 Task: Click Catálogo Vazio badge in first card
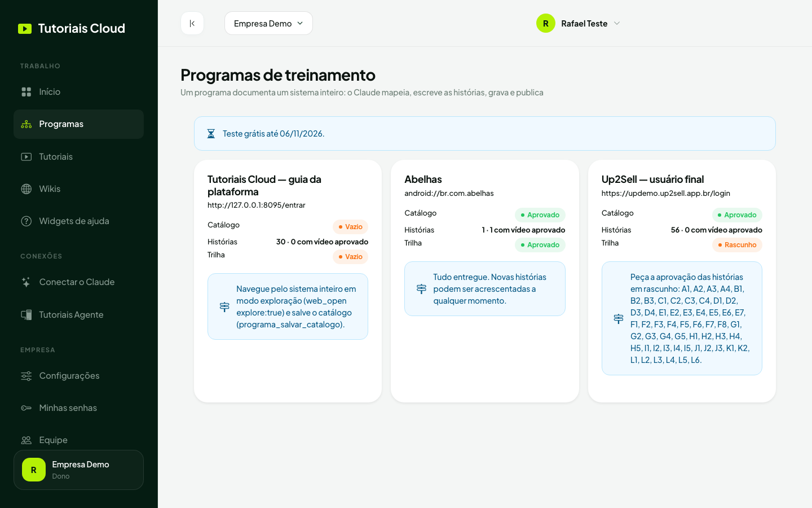coord(350,227)
